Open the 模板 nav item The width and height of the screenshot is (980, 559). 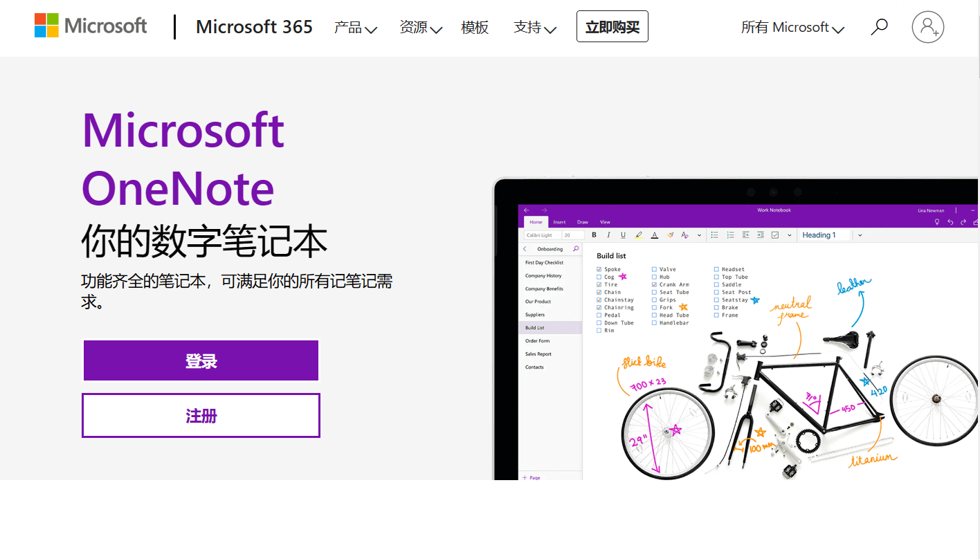coord(475,28)
